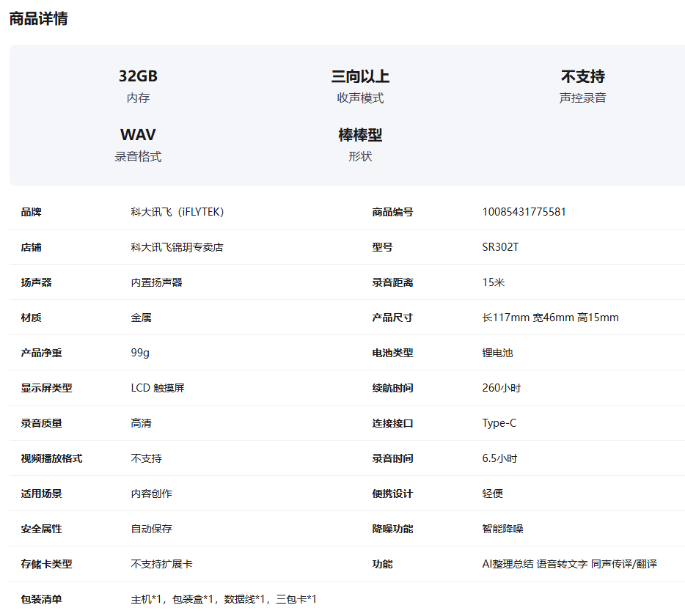Click the 功能 value AI整理总结
685x616 pixels.
click(508, 564)
